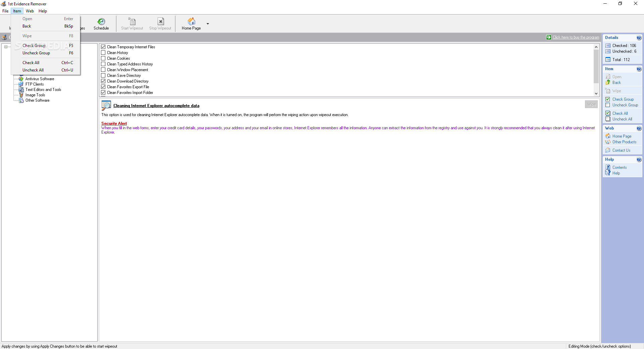Click the Stop Wipeout toolbar icon

point(160,24)
